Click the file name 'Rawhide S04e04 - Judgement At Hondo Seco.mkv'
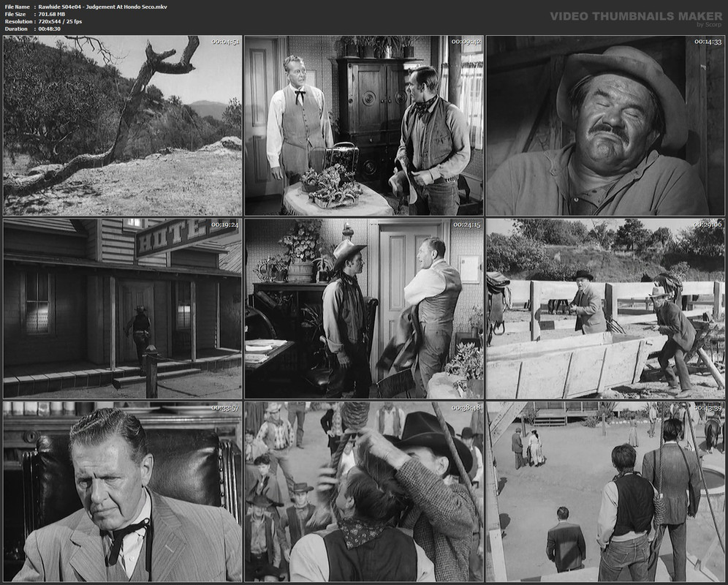 click(x=102, y=7)
